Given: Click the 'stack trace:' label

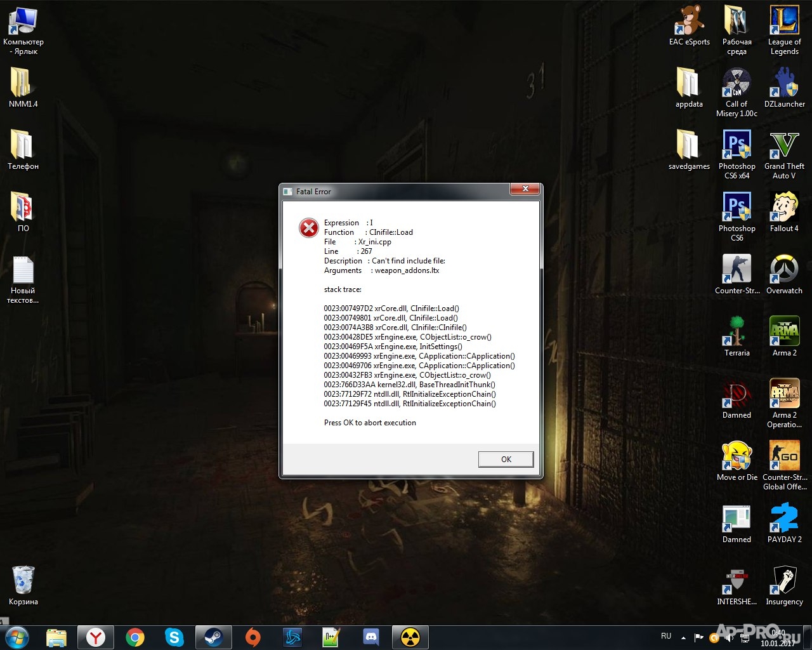Looking at the screenshot, I should tap(343, 289).
